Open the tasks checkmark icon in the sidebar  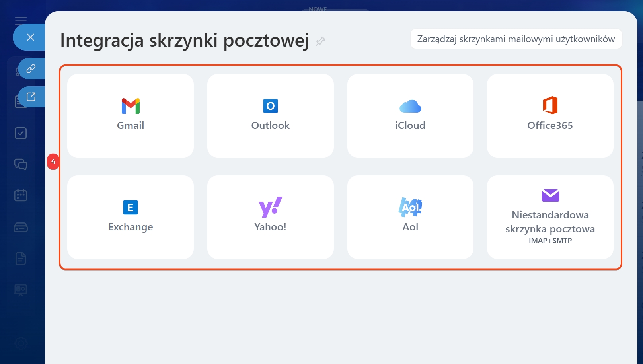click(21, 133)
